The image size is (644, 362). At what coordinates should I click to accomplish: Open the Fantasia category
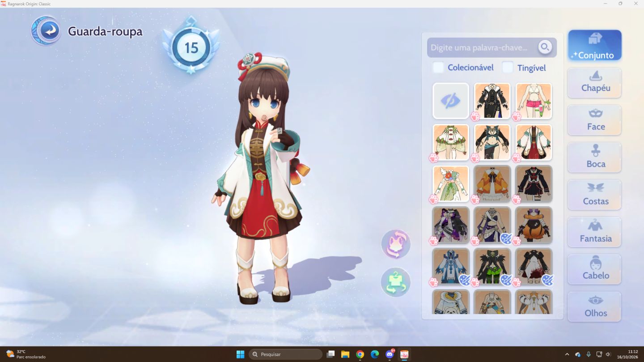(595, 232)
